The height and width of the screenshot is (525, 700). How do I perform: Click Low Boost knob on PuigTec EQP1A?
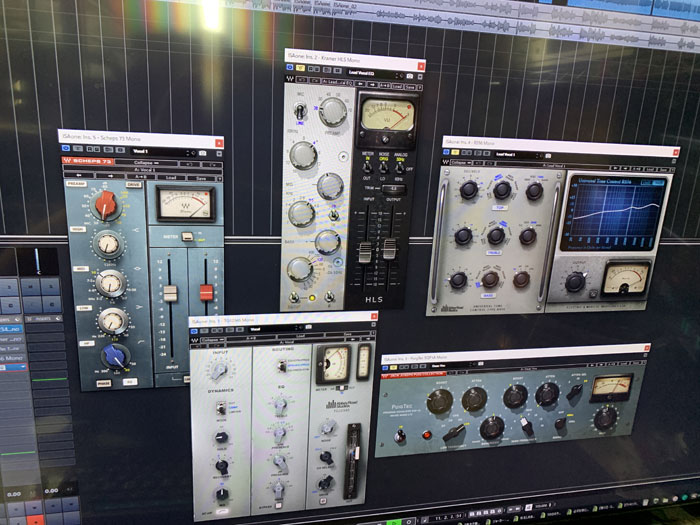pyautogui.click(x=440, y=401)
